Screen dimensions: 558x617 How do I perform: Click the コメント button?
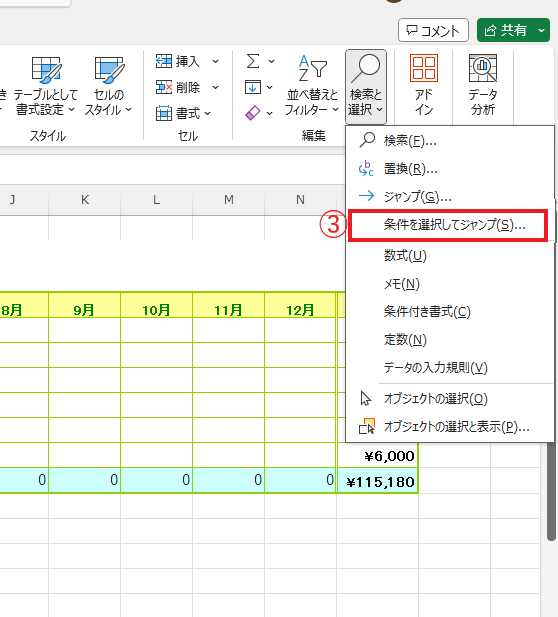[x=433, y=30]
